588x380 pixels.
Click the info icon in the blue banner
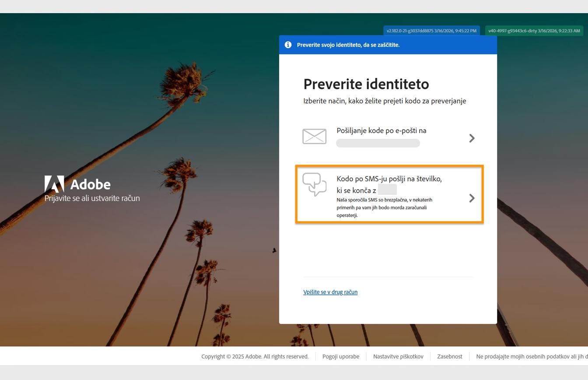click(x=288, y=45)
